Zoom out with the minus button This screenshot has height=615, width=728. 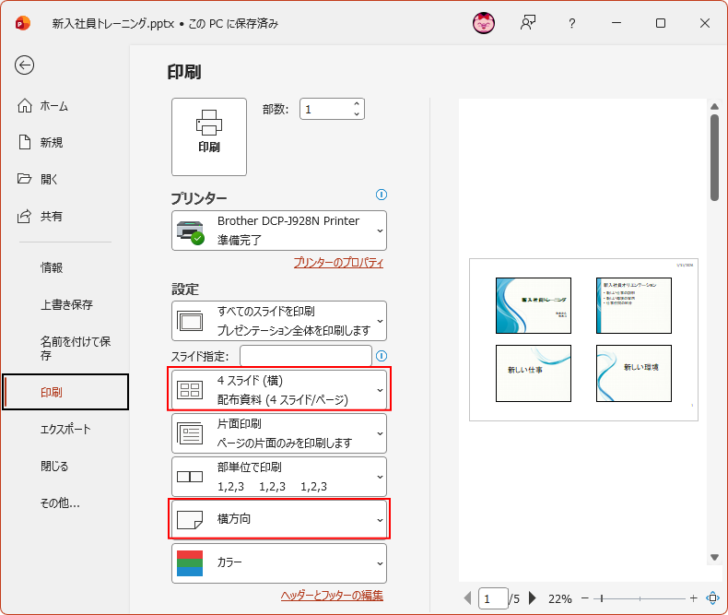tap(585, 598)
